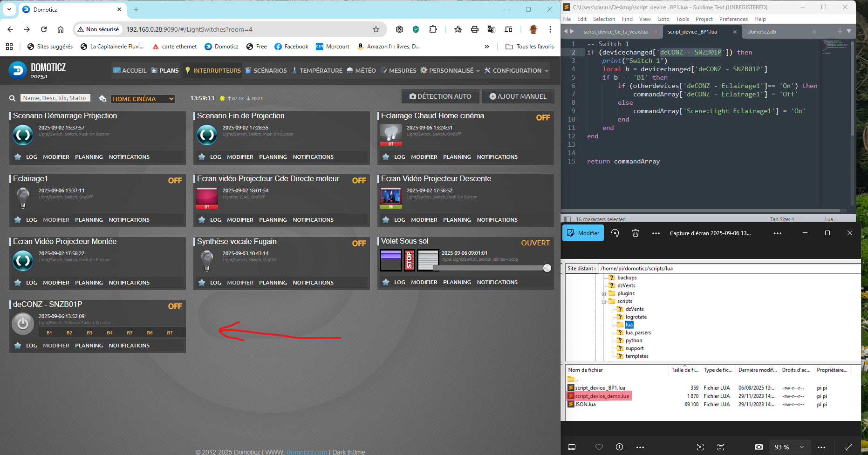Image resolution: width=868 pixels, height=455 pixels.
Task: Favorite star for Eclairage1 device
Action: click(18, 220)
